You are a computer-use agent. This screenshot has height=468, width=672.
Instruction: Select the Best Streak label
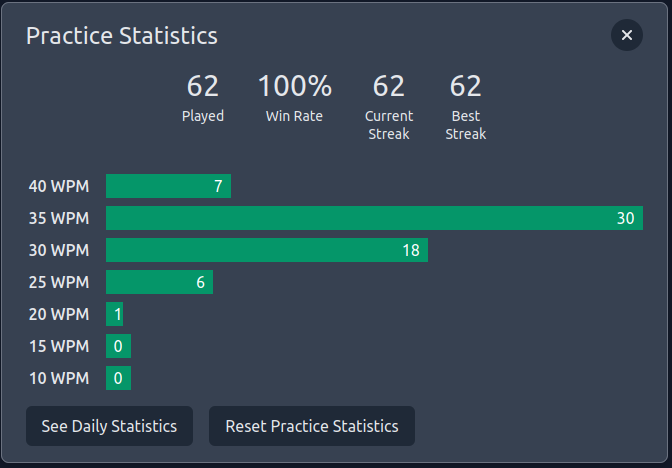[465, 125]
